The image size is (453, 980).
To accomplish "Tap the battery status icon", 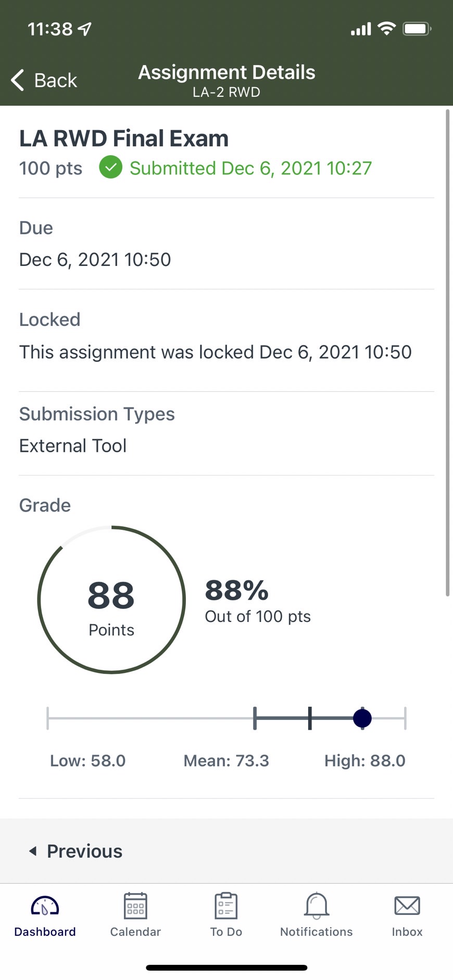I will pos(417,29).
